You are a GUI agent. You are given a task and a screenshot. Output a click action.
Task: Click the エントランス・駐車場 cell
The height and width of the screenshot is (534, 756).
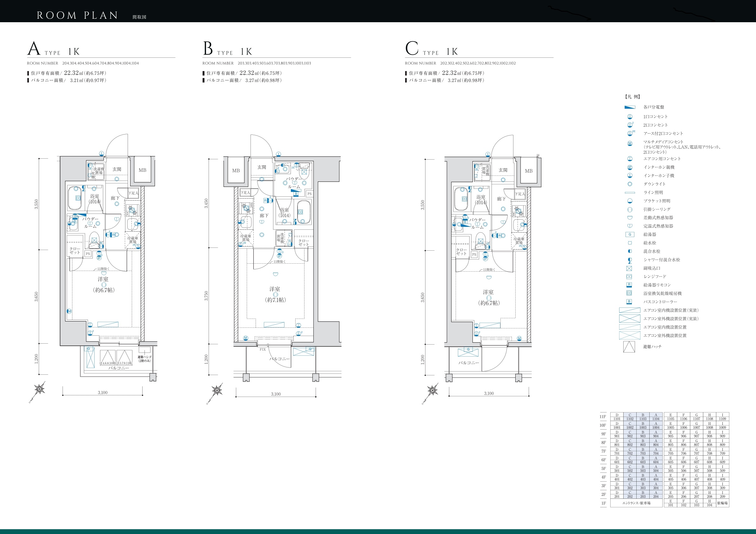[637, 503]
